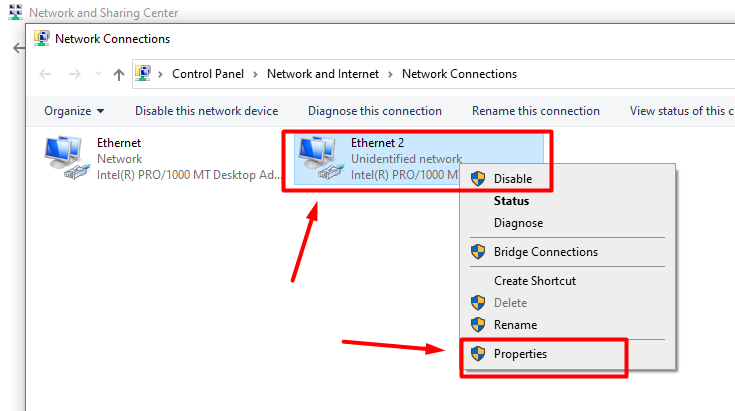735x411 pixels.
Task: Click Diagnose this connection
Action: 375,111
